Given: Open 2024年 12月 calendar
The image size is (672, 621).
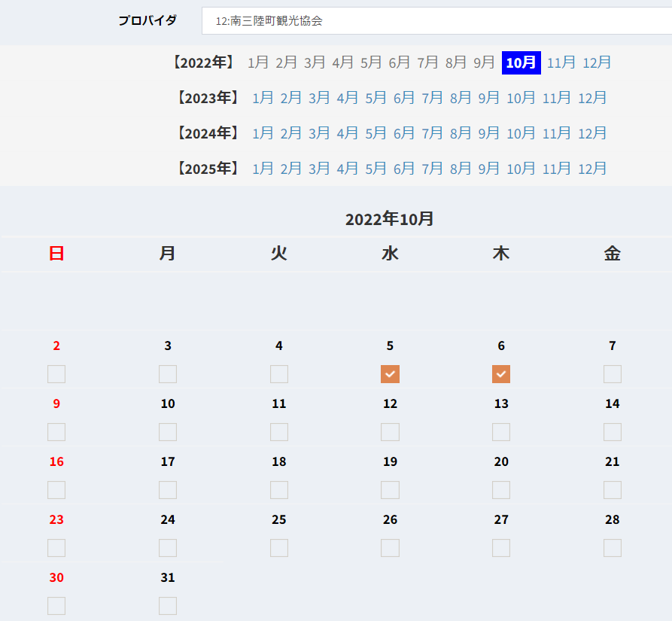Looking at the screenshot, I should click(x=592, y=133).
